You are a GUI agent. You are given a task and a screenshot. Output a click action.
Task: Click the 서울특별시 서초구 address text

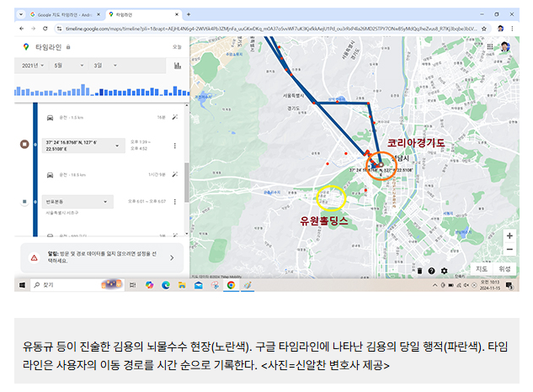click(62, 213)
